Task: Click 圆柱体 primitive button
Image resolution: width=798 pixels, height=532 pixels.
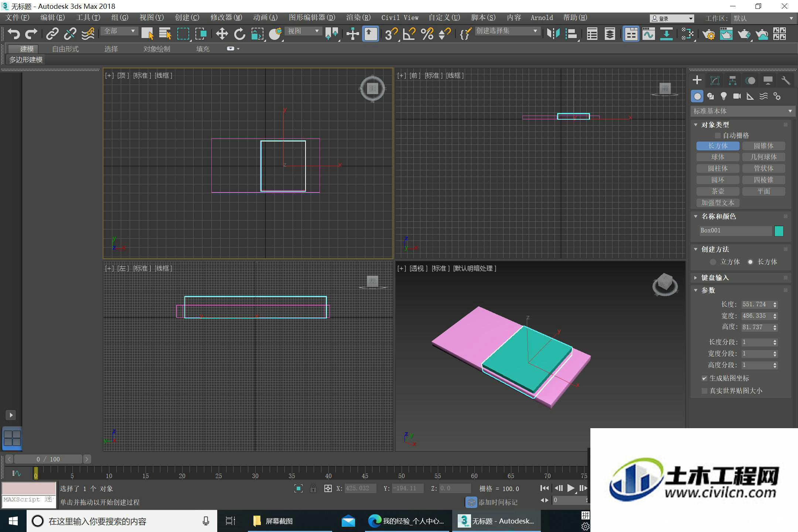Action: 718,169
